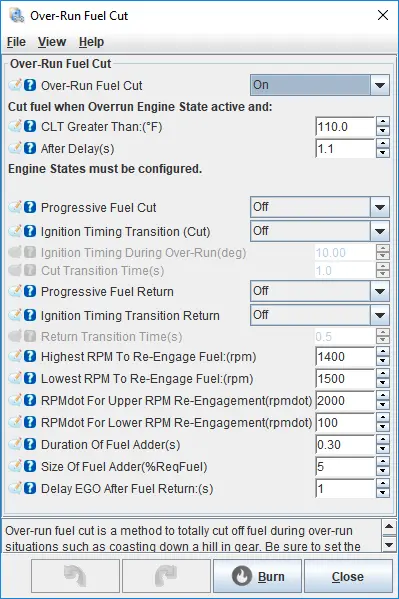The image size is (399, 599).
Task: Focus RPMdot Upper field showing 2000
Action: pyautogui.click(x=345, y=401)
